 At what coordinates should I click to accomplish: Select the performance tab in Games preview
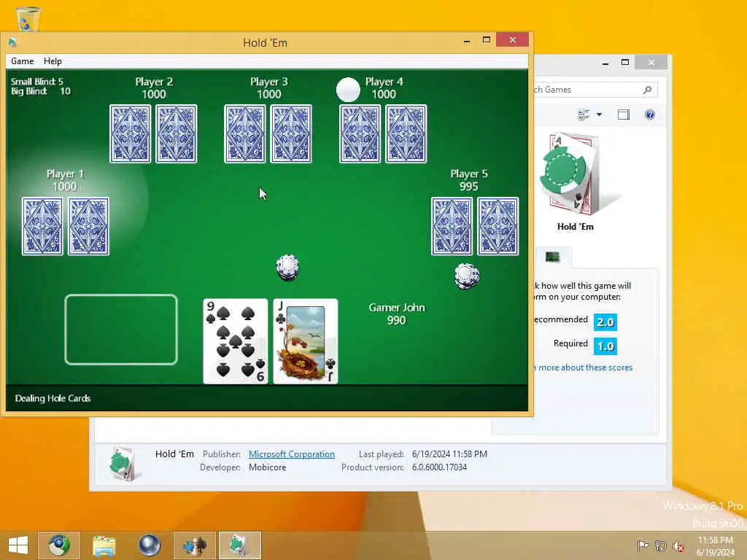[553, 257]
